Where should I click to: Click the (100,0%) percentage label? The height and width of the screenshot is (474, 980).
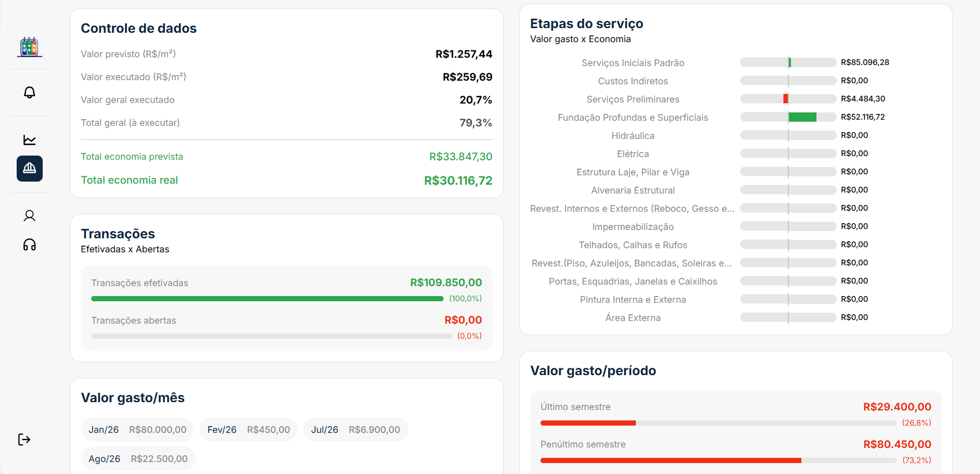click(x=466, y=299)
